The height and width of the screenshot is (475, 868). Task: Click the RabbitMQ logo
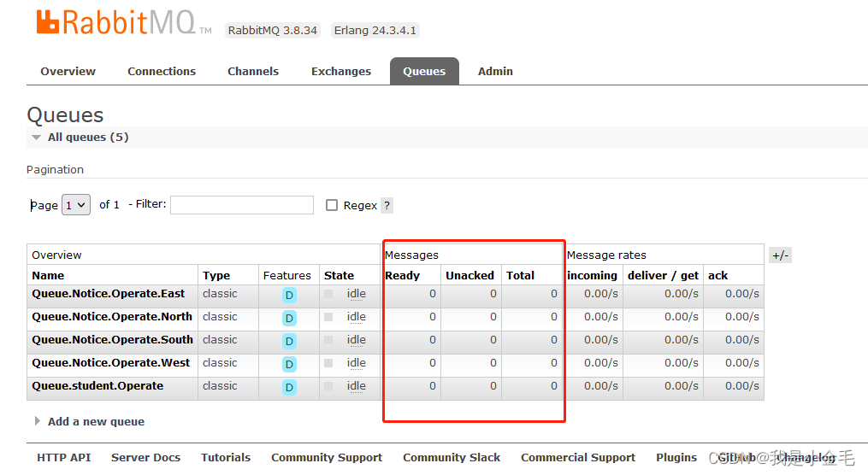[123, 23]
